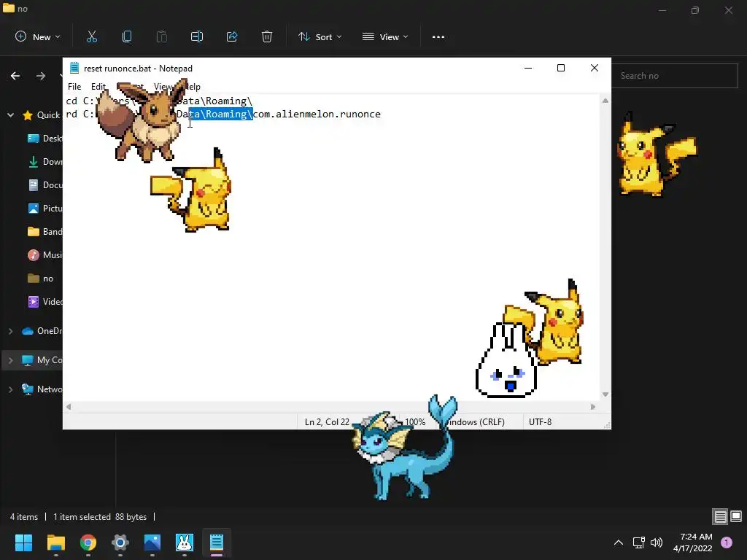Expand the Network tree node
This screenshot has width=747, height=560.
(10, 389)
